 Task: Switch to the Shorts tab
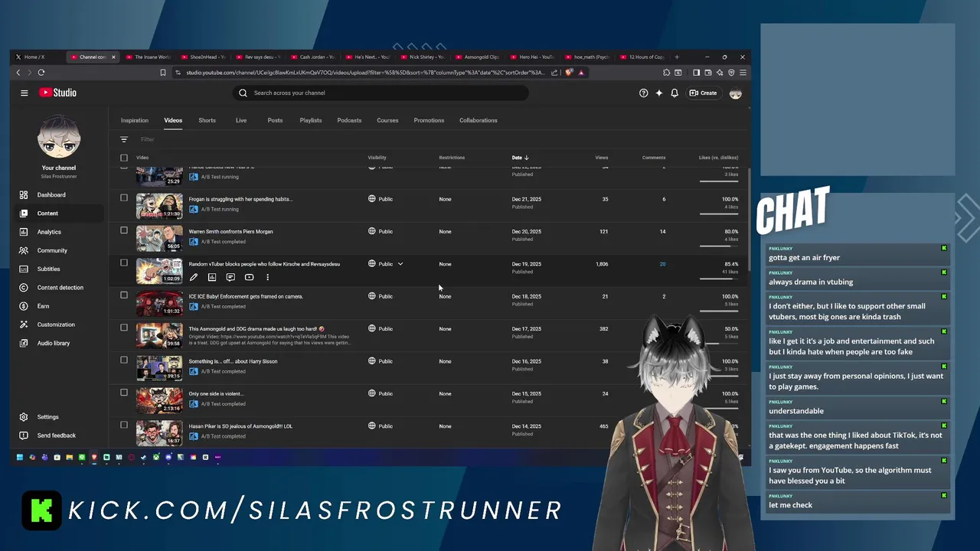click(207, 120)
